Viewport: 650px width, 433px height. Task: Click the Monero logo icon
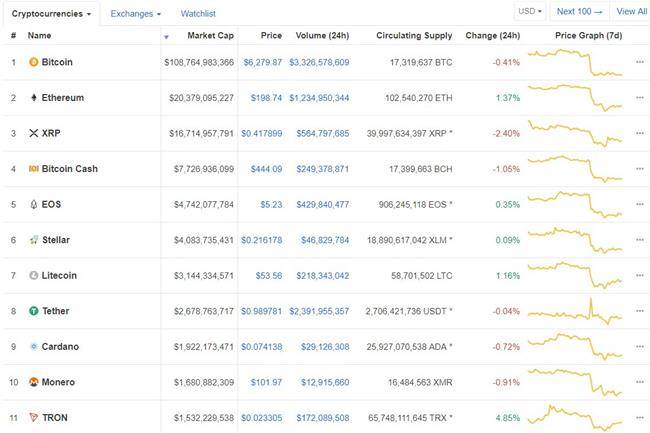34,382
